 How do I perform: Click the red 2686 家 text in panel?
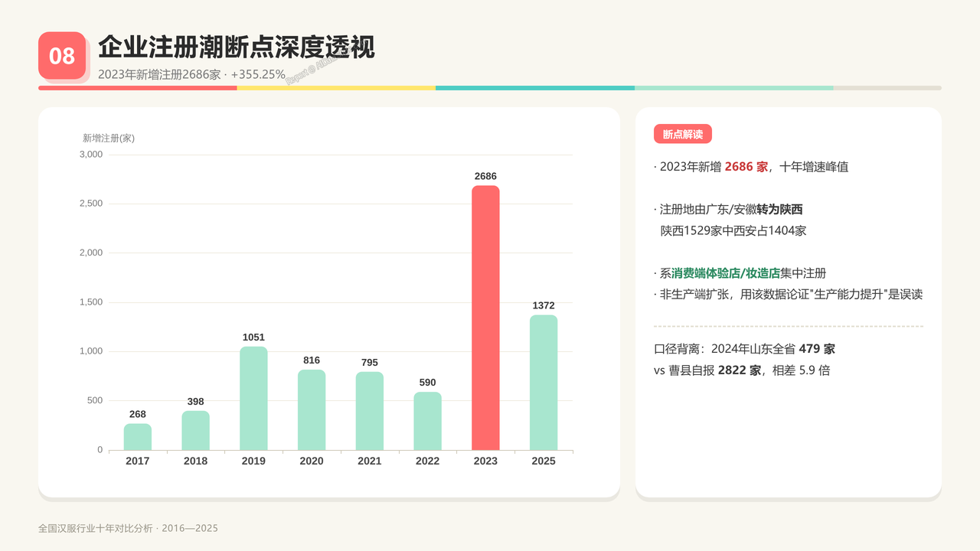[746, 167]
